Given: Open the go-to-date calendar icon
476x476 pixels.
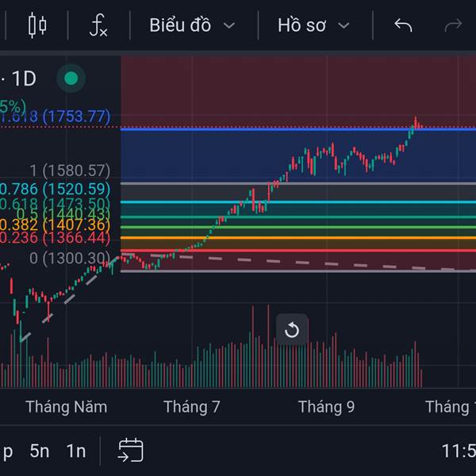Looking at the screenshot, I should pyautogui.click(x=131, y=450).
